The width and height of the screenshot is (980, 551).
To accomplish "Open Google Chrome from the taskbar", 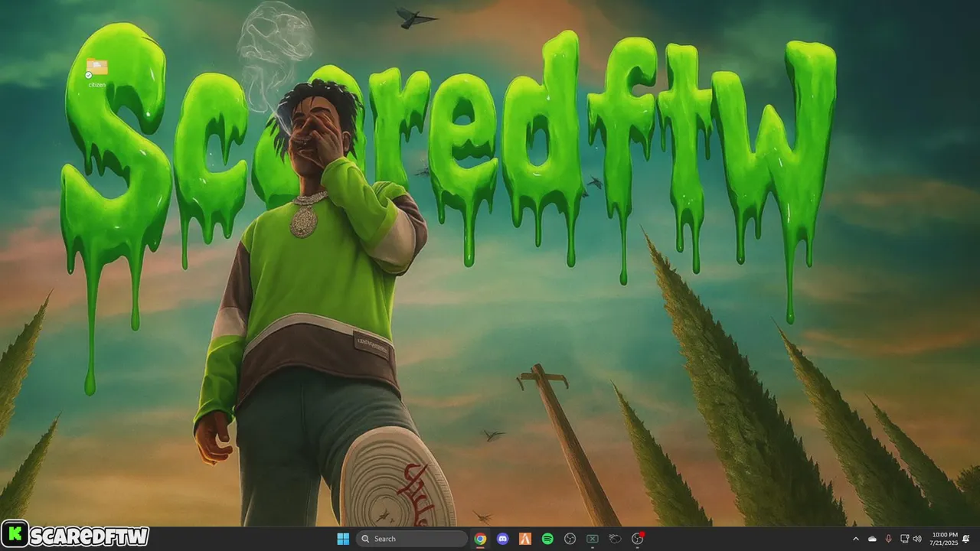I will tap(480, 539).
